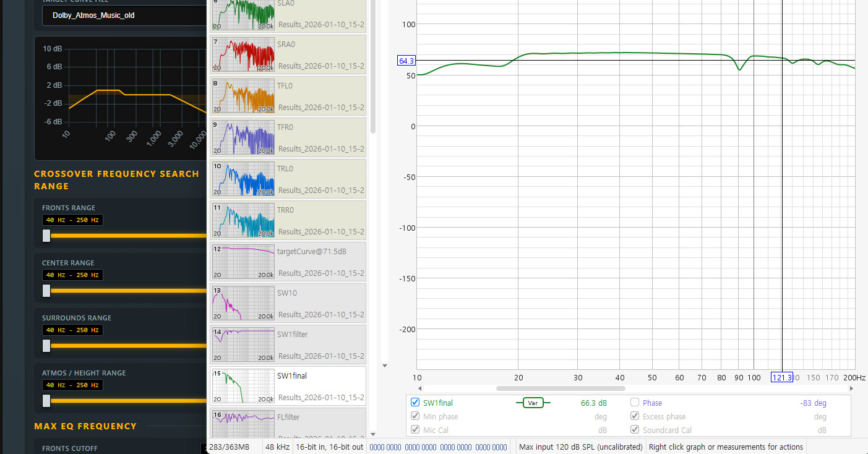
Task: Click the Fronts range value 40 Hz - 250 Hz
Action: tap(72, 220)
